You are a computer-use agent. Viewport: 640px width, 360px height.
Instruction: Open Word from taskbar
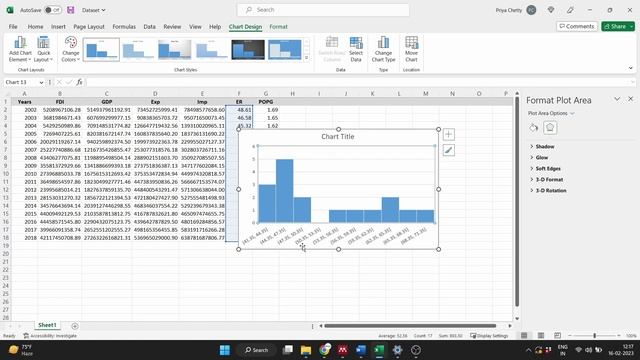(x=361, y=350)
